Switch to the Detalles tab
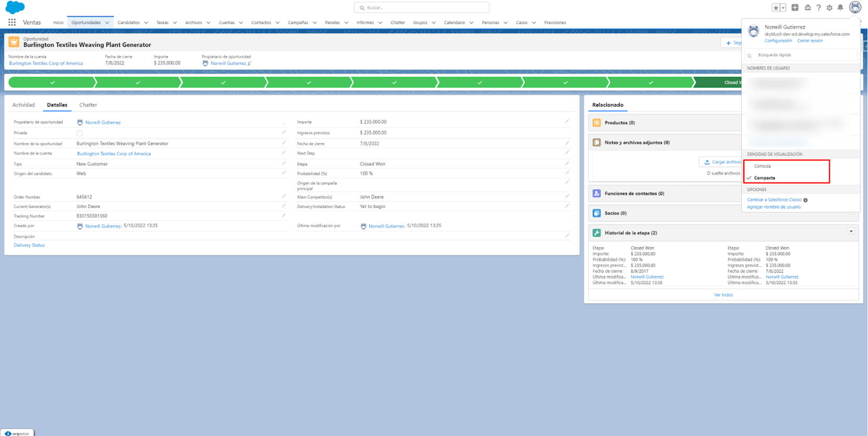 click(x=57, y=105)
